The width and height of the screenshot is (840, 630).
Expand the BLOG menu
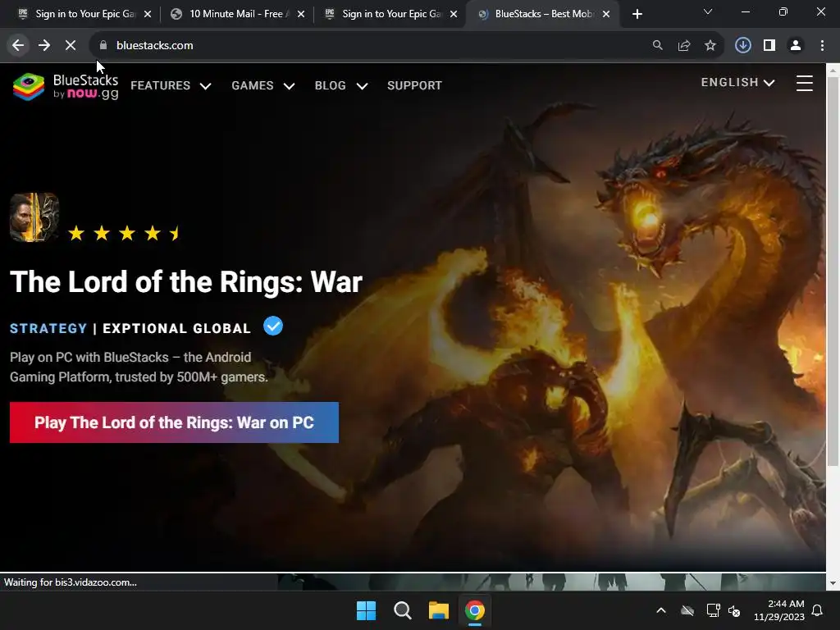click(x=341, y=85)
